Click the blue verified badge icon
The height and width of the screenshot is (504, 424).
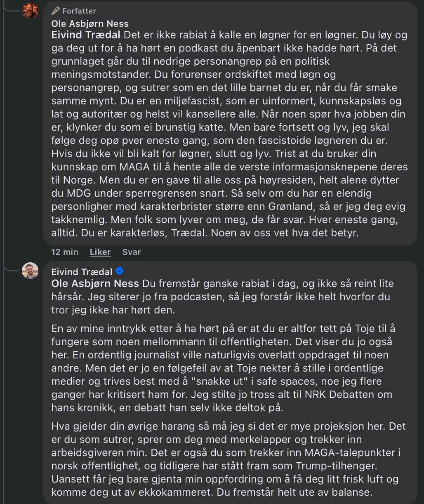120,271
